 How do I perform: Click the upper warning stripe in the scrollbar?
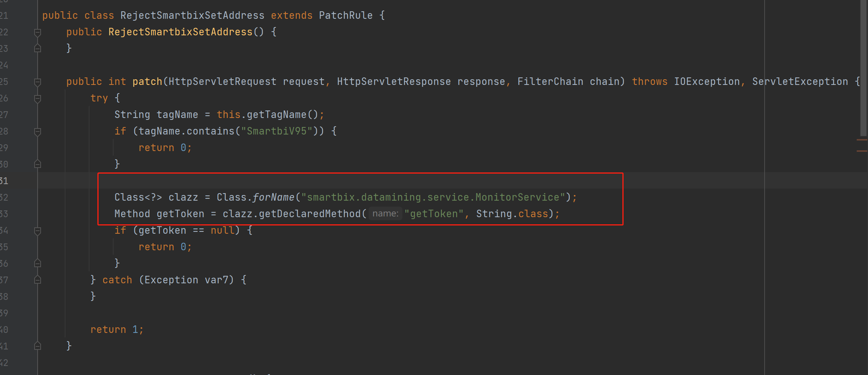862,140
